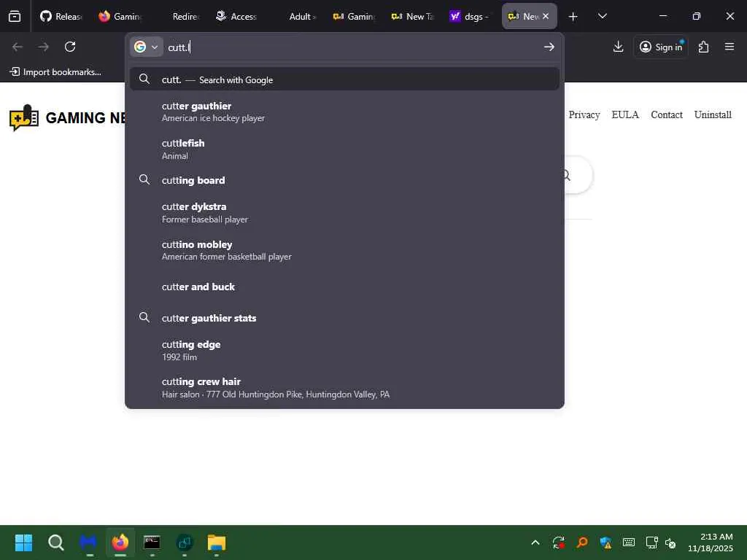This screenshot has width=747, height=560.
Task: Select the cuttino mobley suggestion
Action: [344, 250]
